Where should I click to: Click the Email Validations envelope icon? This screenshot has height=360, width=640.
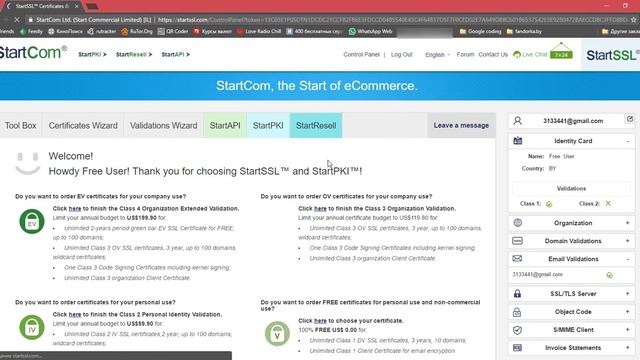517,259
